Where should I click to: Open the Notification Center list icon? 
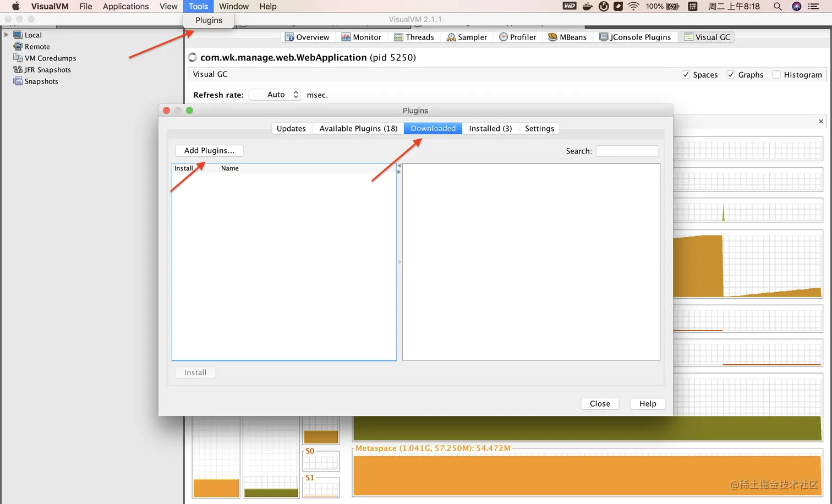pyautogui.click(x=814, y=6)
